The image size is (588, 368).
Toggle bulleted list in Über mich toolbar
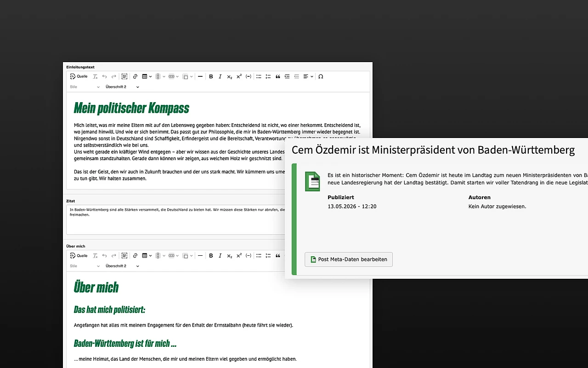point(259,255)
